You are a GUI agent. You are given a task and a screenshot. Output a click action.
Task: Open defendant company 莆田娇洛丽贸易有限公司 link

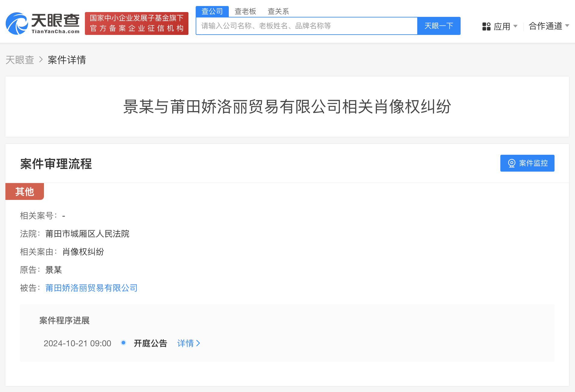coord(91,288)
